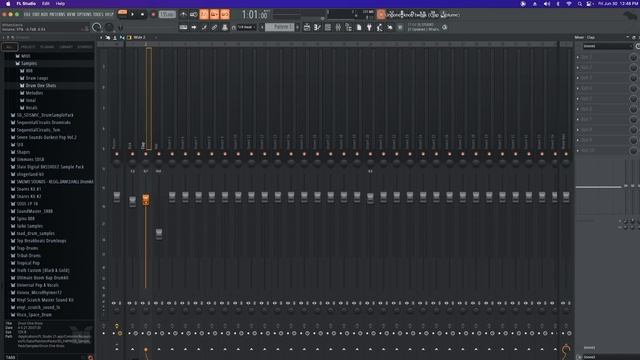Viewport: 640px width, 360px height.
Task: Click the Melodies folder icon
Action: coord(22,93)
